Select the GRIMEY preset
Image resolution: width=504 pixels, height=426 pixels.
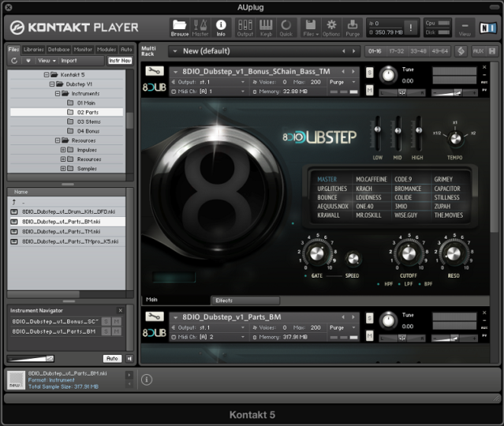tap(443, 180)
